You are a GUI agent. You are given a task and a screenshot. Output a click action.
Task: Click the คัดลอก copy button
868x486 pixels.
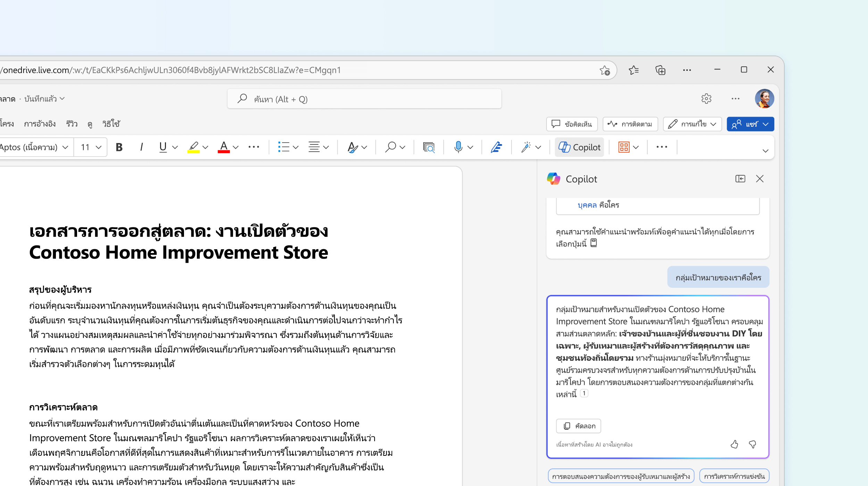578,426
